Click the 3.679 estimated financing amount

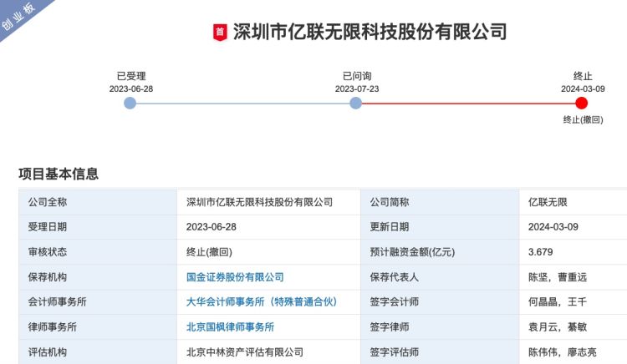[x=542, y=252]
